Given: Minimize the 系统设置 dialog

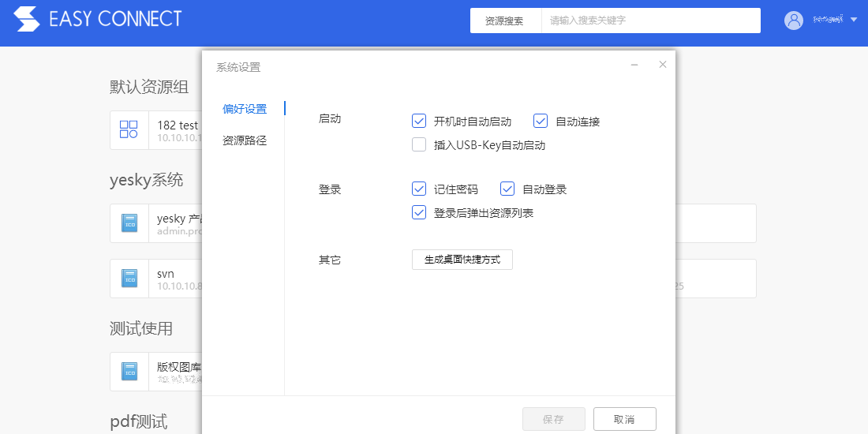Looking at the screenshot, I should [x=634, y=65].
